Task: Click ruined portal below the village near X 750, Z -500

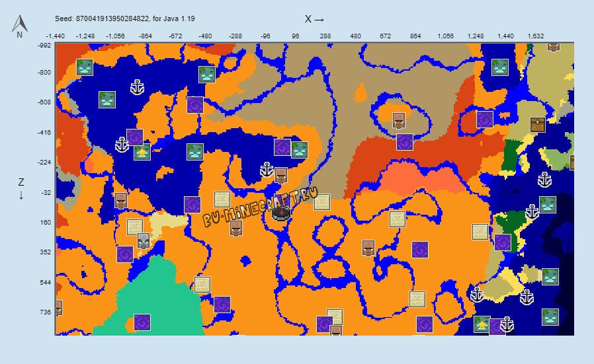Action: pos(405,142)
